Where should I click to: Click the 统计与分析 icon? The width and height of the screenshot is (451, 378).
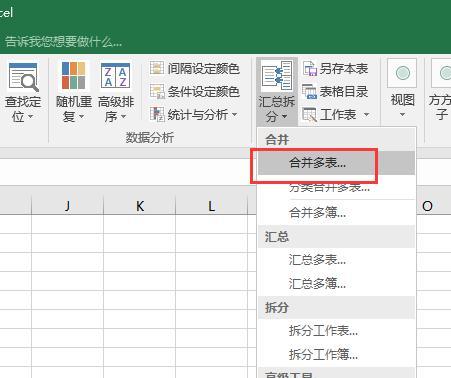click(x=157, y=114)
